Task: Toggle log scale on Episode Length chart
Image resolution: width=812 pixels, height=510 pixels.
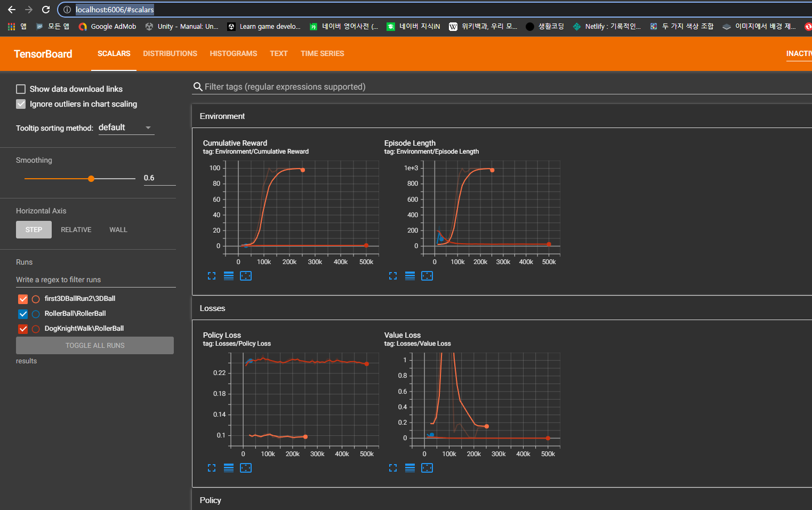Action: (410, 276)
